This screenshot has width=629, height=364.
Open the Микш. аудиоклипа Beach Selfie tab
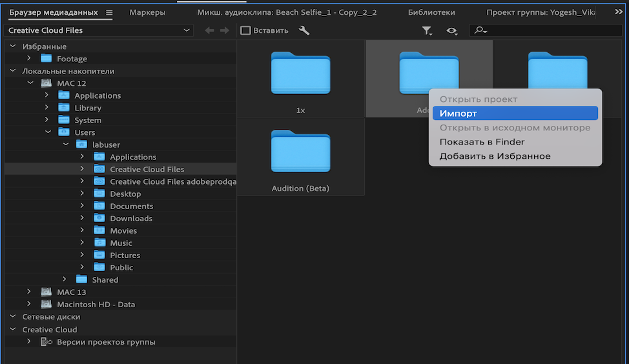pos(287,12)
